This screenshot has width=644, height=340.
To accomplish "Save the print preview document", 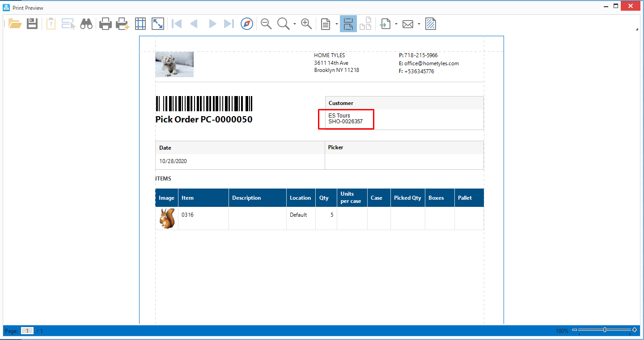I will coord(32,24).
